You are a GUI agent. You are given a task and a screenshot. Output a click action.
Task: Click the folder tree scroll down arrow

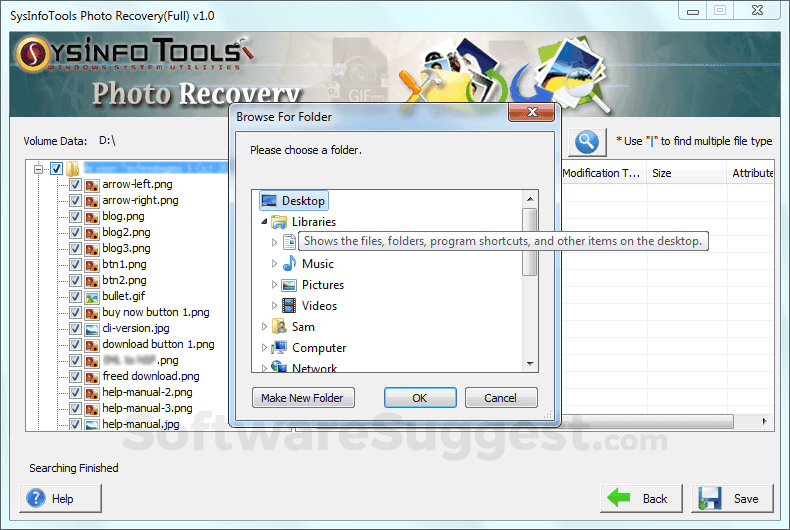click(x=530, y=363)
